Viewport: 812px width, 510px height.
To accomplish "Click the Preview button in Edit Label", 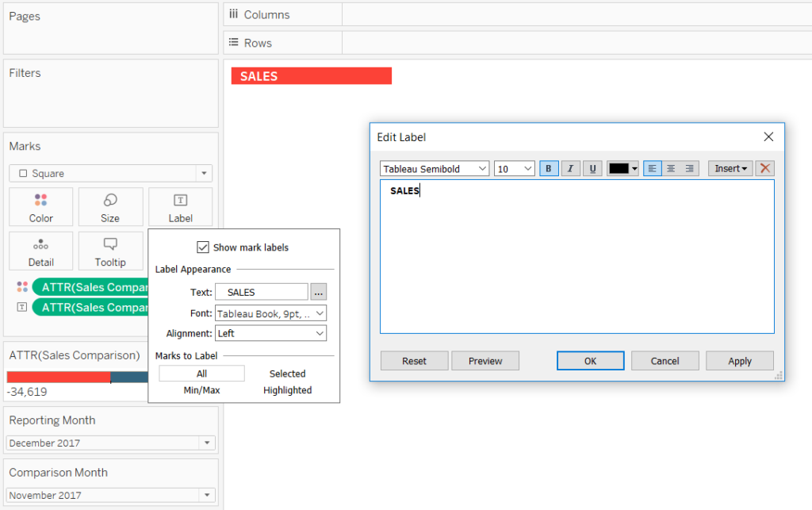I will (485, 360).
